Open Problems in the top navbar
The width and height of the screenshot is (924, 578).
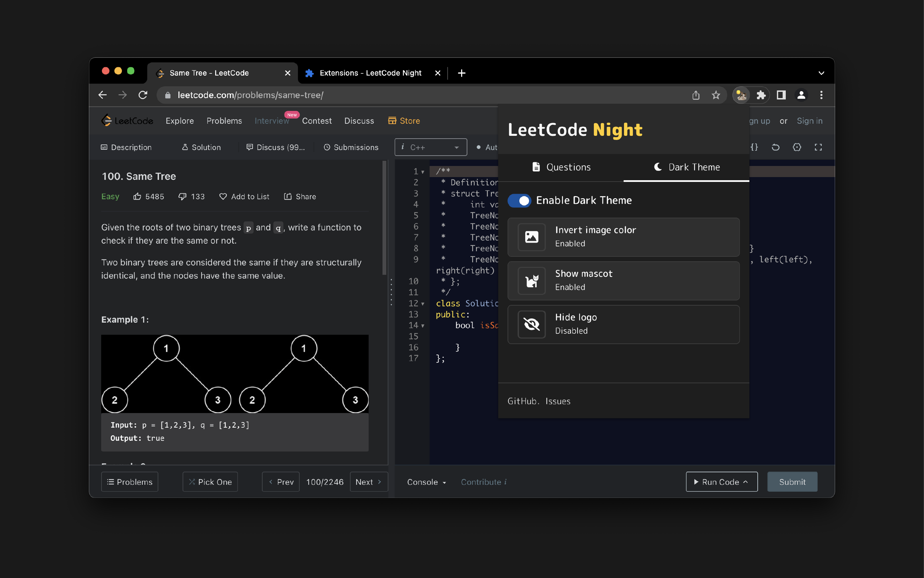point(224,121)
